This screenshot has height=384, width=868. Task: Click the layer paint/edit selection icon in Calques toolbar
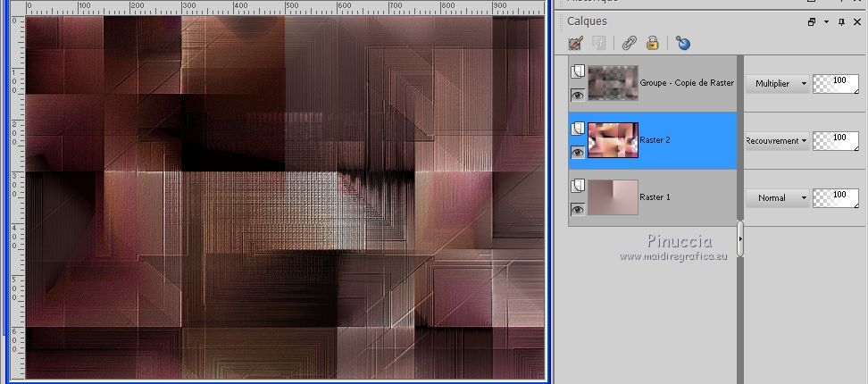tap(576, 43)
